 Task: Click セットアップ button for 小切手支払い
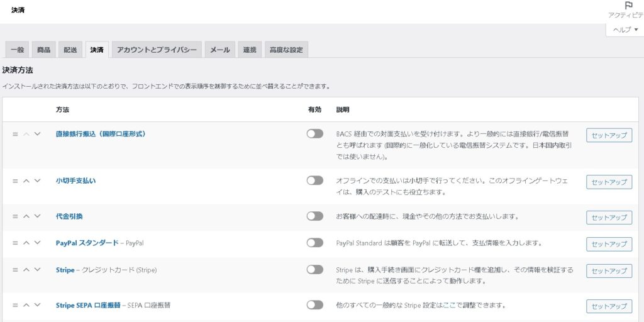click(609, 182)
